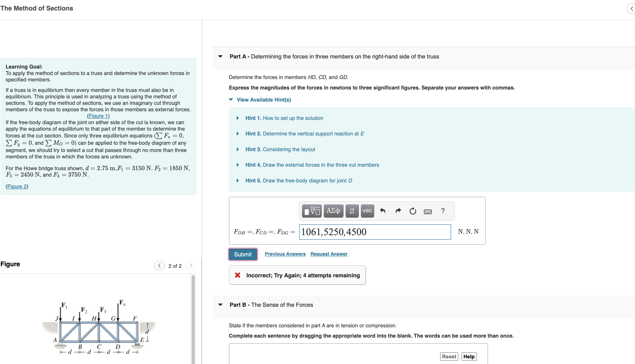Undo input with the left arrow icon
The width and height of the screenshot is (635, 364).
pyautogui.click(x=382, y=211)
